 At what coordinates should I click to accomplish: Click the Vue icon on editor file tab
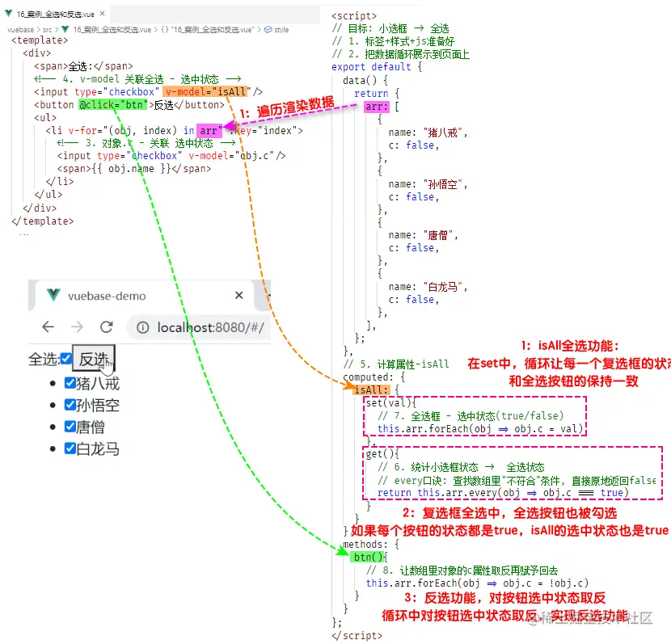tap(9, 14)
